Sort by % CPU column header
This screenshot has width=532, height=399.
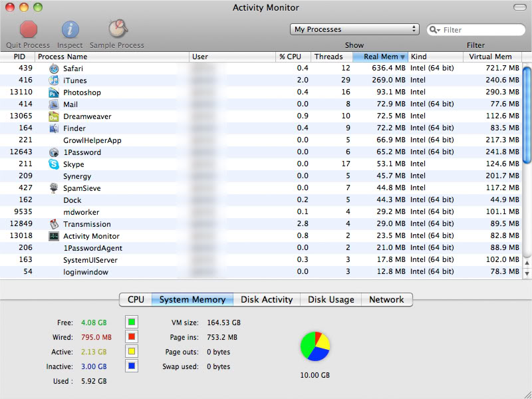coord(293,57)
